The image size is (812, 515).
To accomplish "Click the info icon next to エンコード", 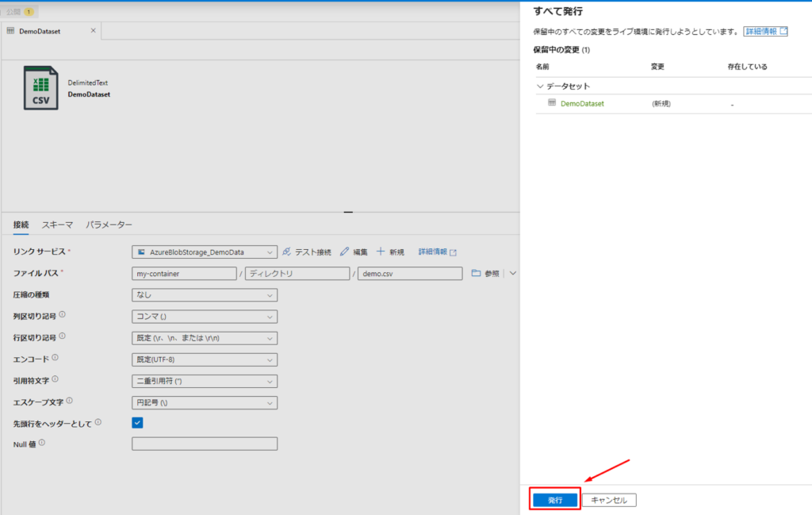I will pos(56,357).
